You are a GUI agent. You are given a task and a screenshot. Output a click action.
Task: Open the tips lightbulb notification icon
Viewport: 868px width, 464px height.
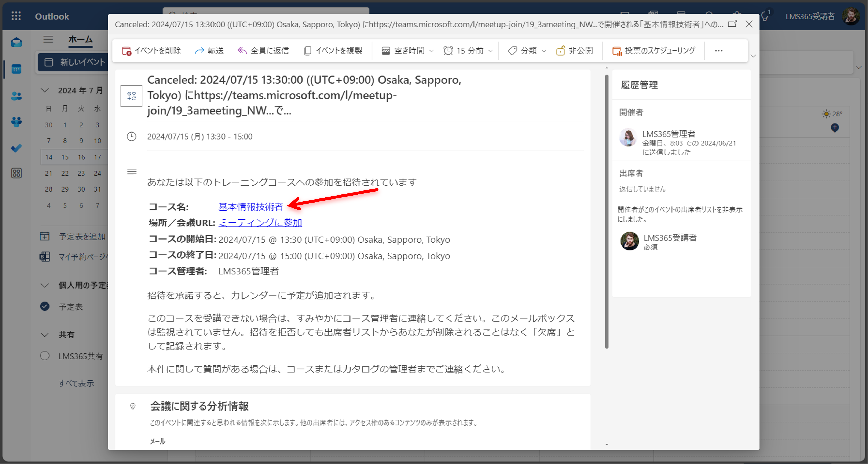coord(765,16)
